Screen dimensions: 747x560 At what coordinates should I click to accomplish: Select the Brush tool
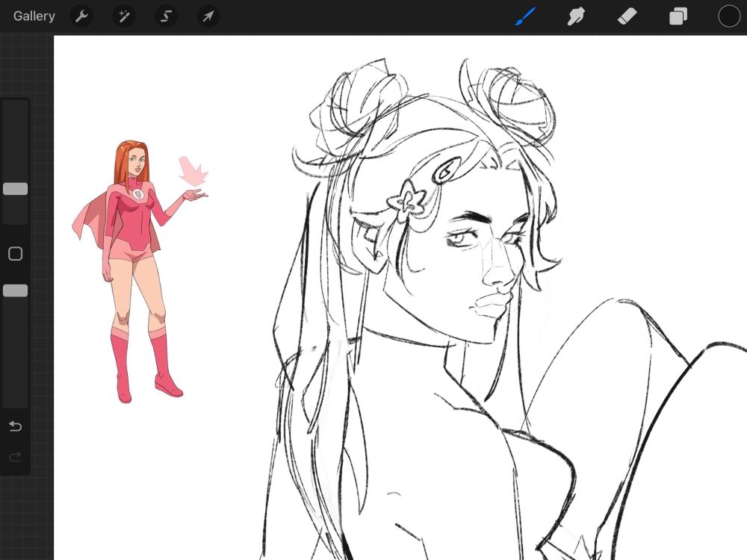point(525,16)
